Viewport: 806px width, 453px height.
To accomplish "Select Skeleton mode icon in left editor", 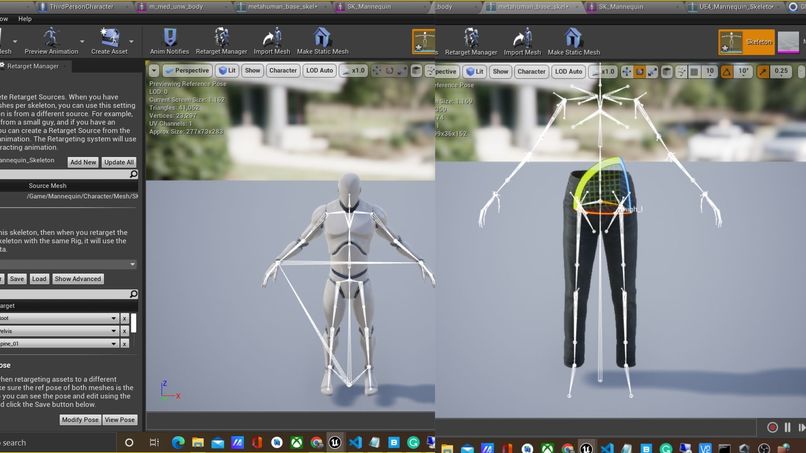I will (x=424, y=42).
